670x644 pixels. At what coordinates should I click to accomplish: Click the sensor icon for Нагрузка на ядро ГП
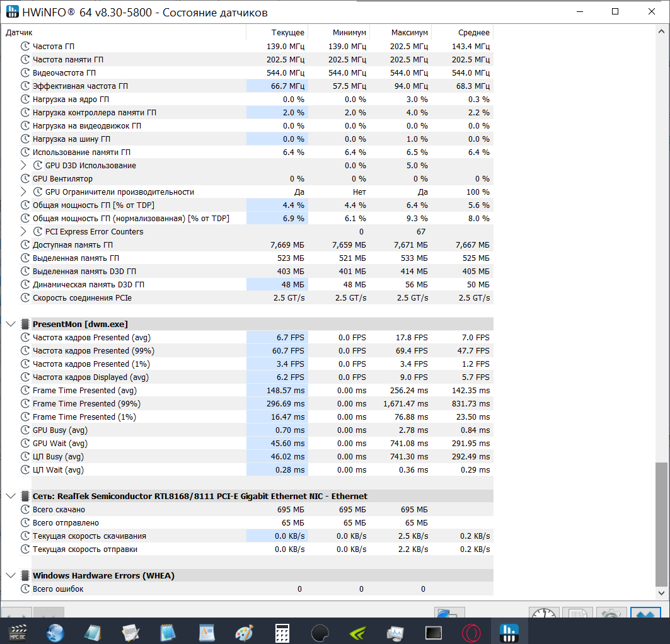[25, 99]
